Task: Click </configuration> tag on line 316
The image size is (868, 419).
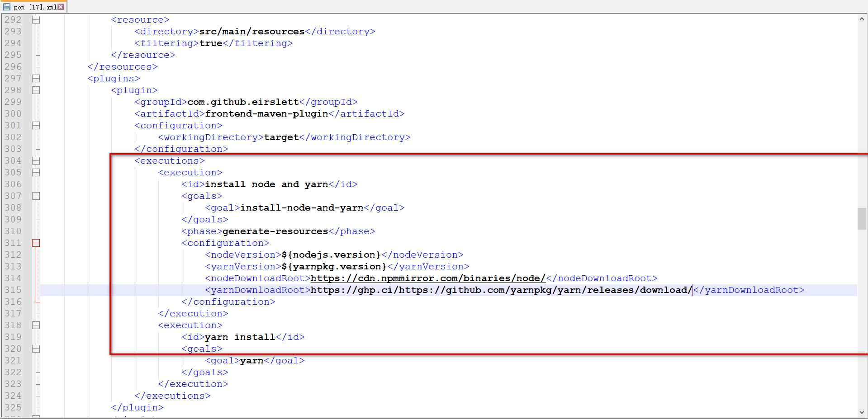Action: pos(228,302)
